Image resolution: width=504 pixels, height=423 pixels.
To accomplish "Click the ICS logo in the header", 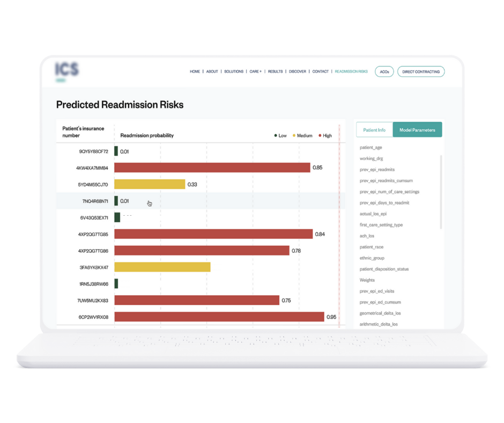I will tap(66, 70).
